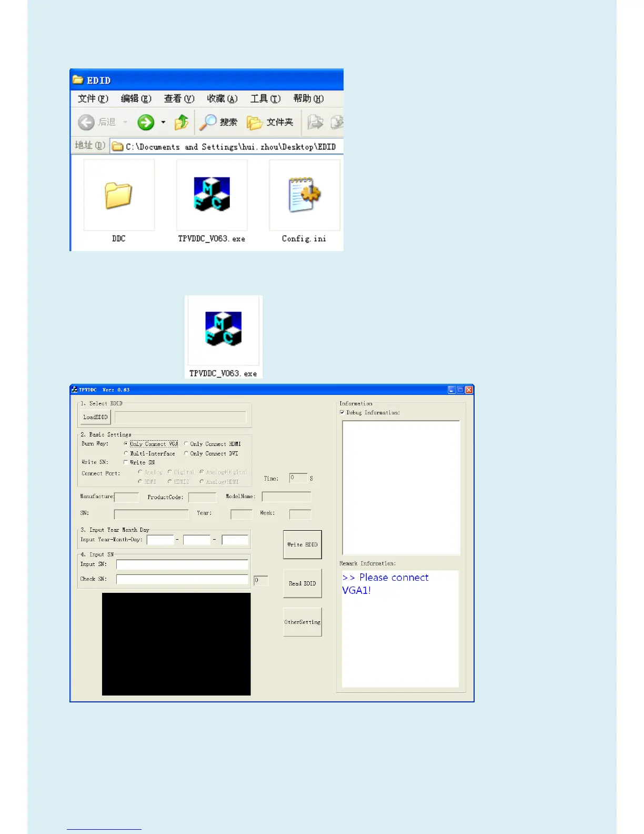Select the Analog connect port radio
Viewport: 644px width, 834px height.
tap(140, 472)
